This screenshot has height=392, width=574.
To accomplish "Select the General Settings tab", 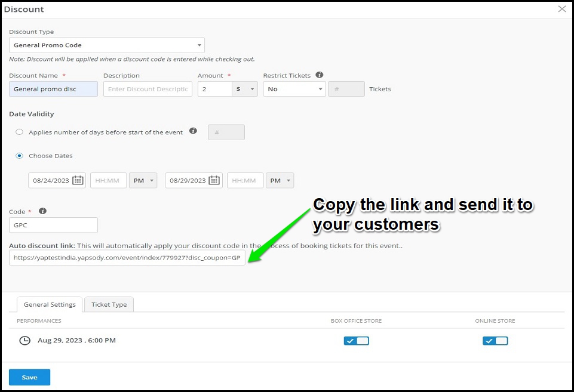I will tap(49, 304).
